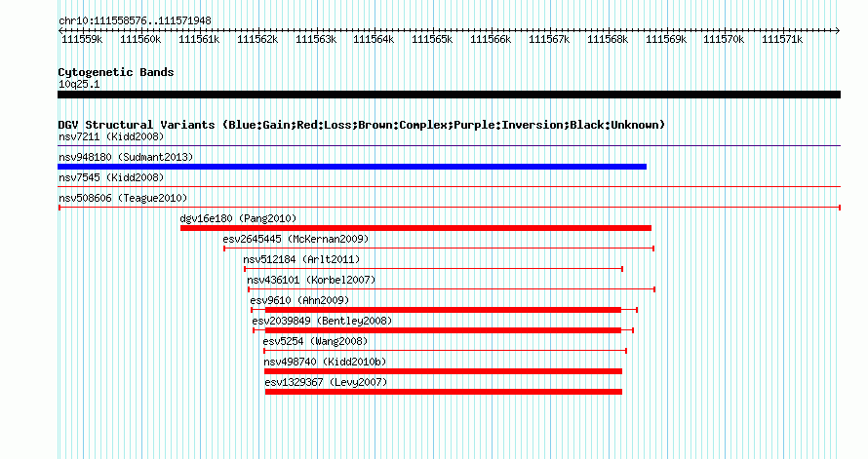Click the 111570k ruler tick label
This screenshot has height=459, width=868.
(x=724, y=39)
